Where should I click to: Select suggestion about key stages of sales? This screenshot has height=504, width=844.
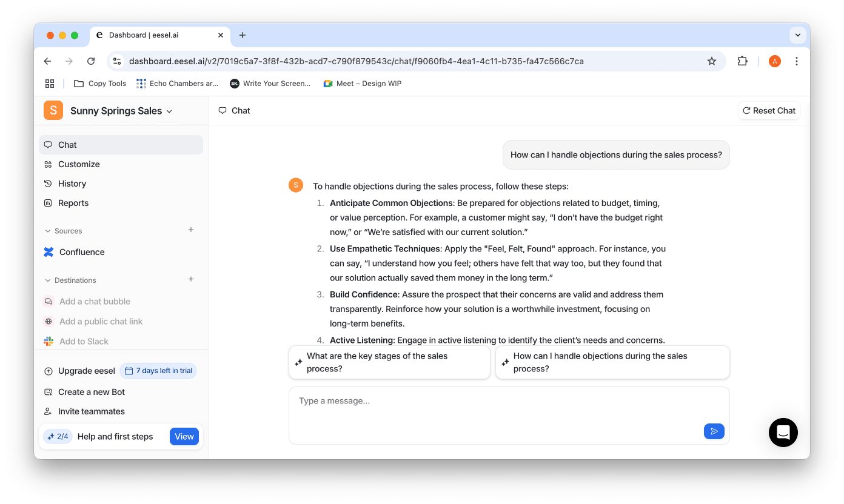coord(389,362)
